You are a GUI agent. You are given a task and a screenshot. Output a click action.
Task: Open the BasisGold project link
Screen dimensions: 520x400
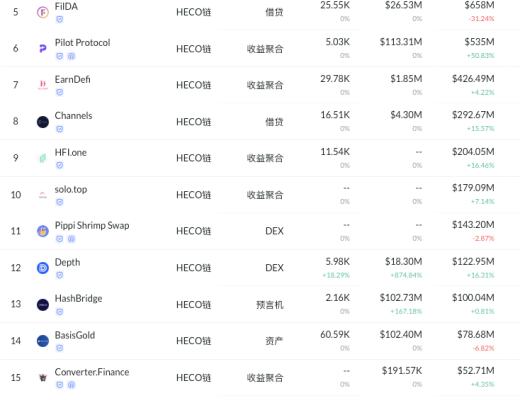click(x=75, y=335)
